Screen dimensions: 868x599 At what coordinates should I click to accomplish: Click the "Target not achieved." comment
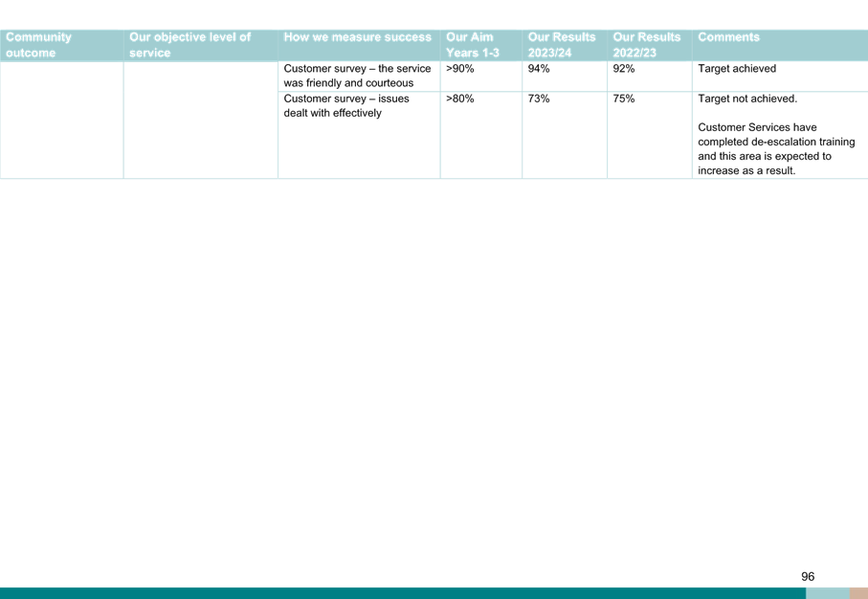[747, 99]
